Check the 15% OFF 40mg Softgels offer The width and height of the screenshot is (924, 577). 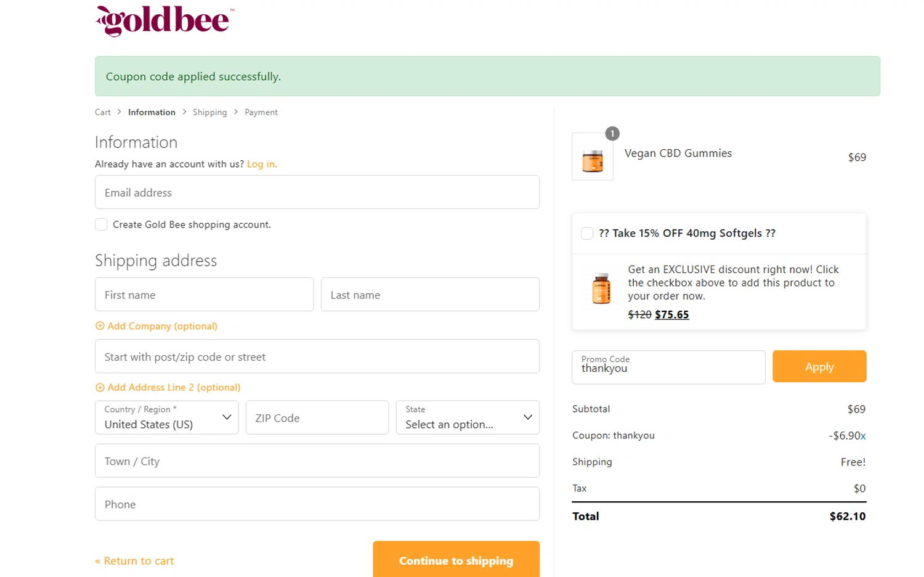pyautogui.click(x=587, y=233)
